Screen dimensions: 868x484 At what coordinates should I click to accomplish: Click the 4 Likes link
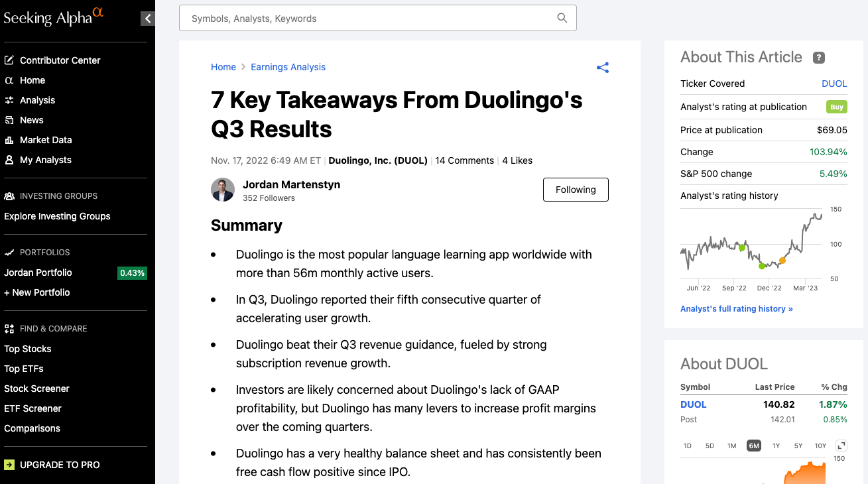click(517, 160)
